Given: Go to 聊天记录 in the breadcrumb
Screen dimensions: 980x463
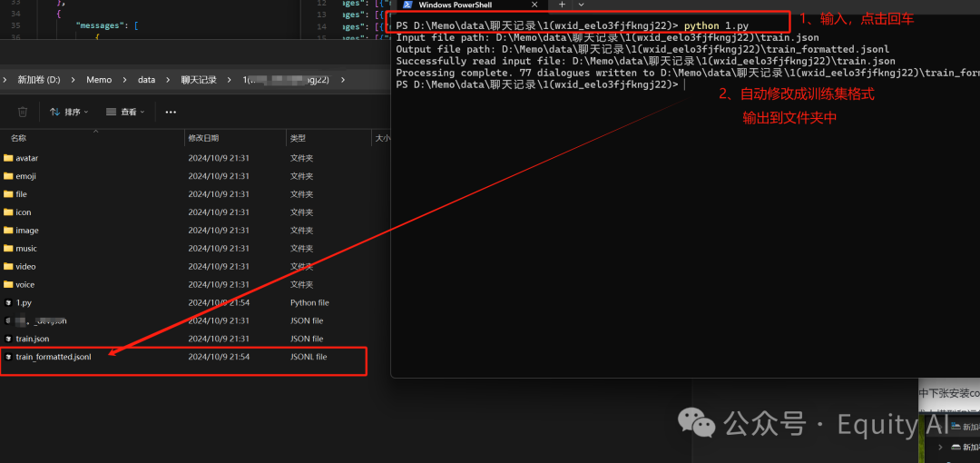Looking at the screenshot, I should (199, 80).
